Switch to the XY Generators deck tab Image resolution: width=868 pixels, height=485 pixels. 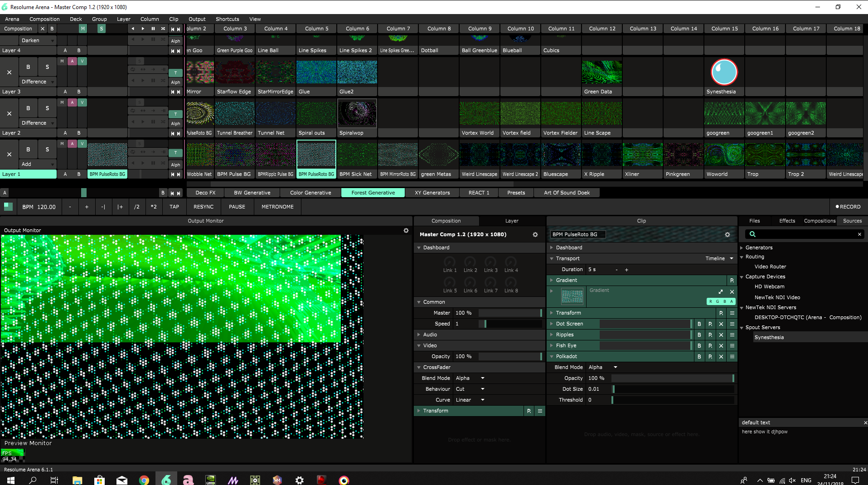tap(432, 193)
